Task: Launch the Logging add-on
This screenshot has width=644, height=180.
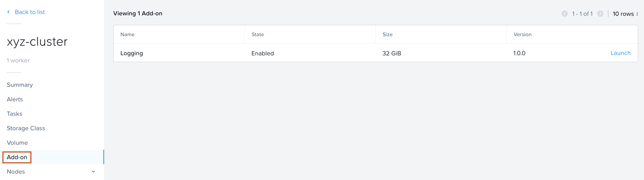Action: 620,53
